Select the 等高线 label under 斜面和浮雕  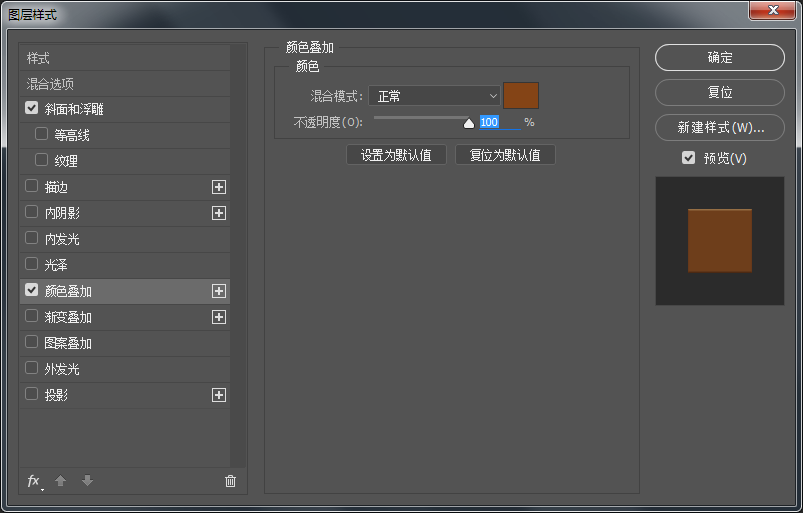(72, 135)
